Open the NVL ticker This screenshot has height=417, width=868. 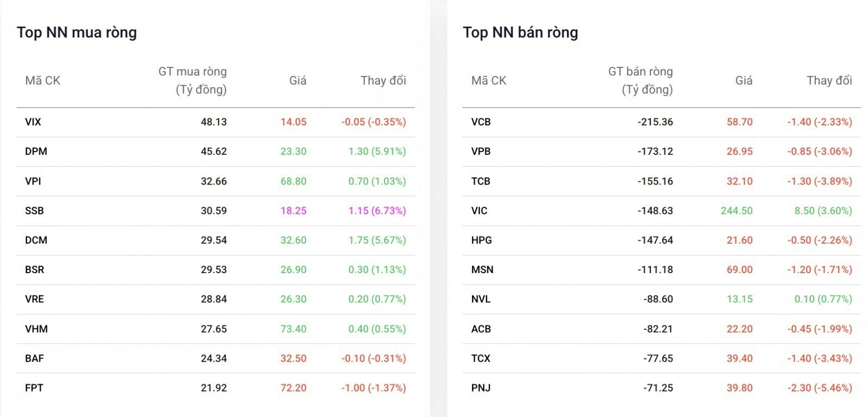(x=481, y=299)
